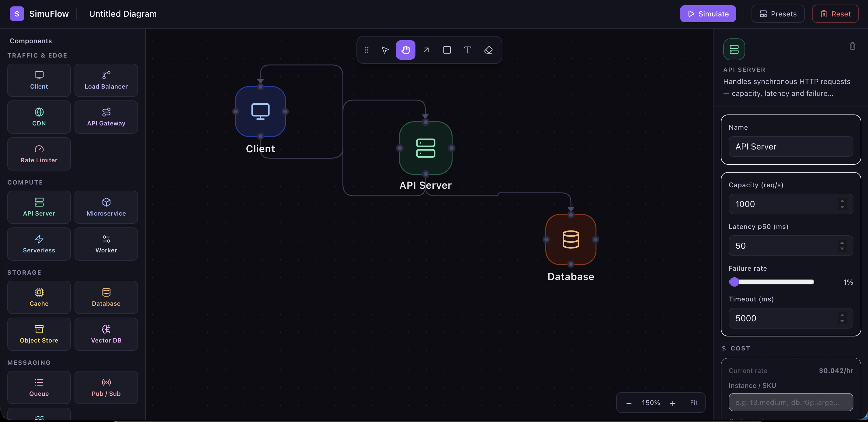Add a Database from the palette
Image resolution: width=868 pixels, height=422 pixels.
(x=106, y=297)
